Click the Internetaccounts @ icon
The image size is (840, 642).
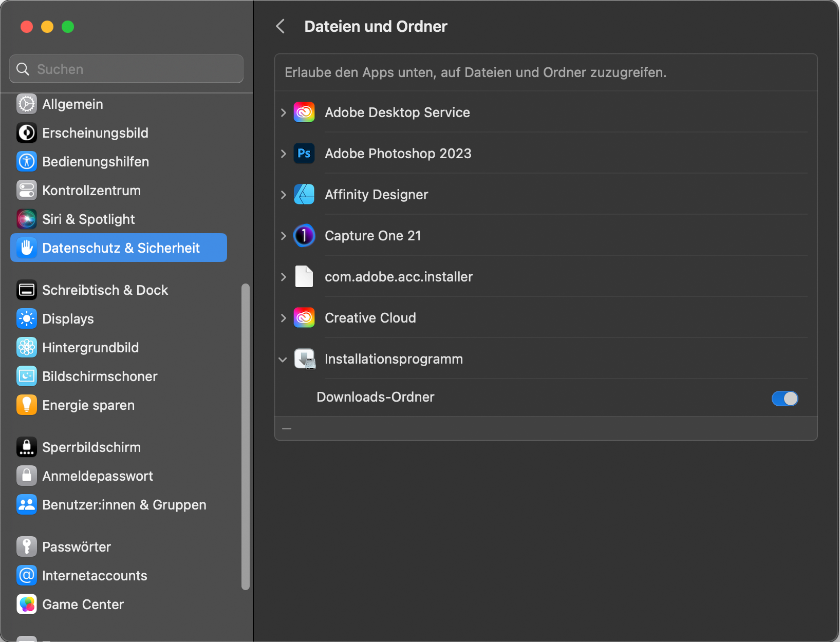coord(27,576)
